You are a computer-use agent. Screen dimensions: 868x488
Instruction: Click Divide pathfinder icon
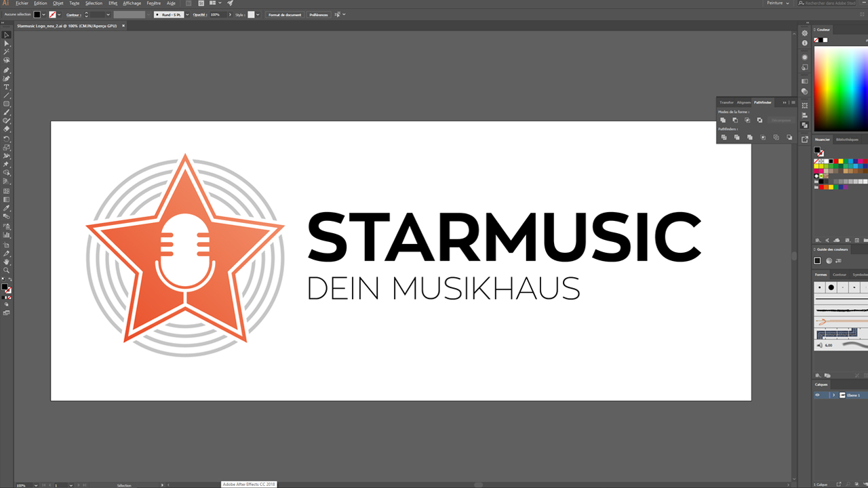(724, 138)
